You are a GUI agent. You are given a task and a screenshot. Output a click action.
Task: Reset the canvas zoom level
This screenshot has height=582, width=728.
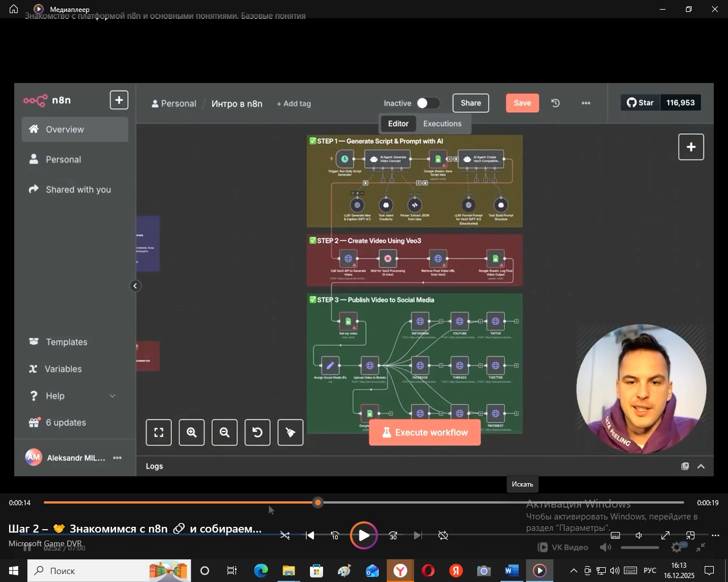click(x=258, y=433)
